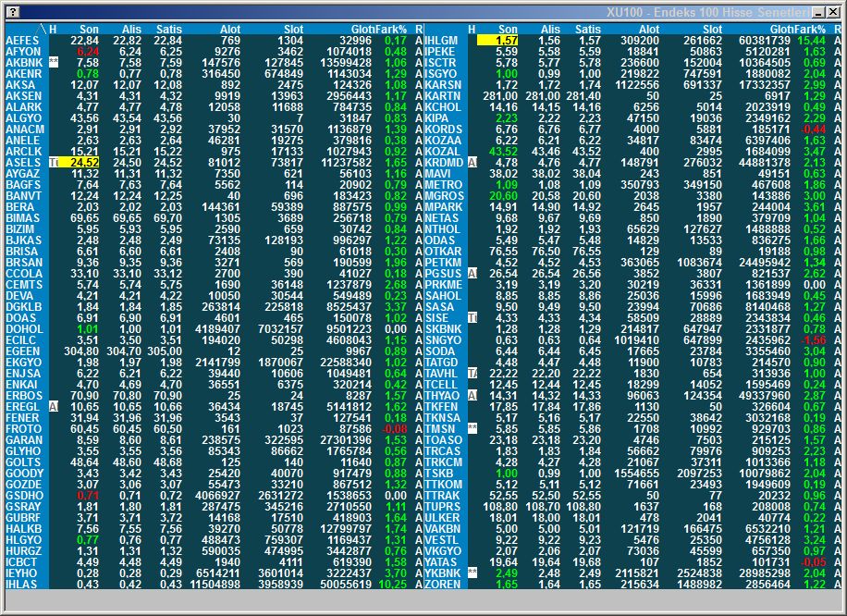Click the A marker in KRDMD row

click(473, 162)
